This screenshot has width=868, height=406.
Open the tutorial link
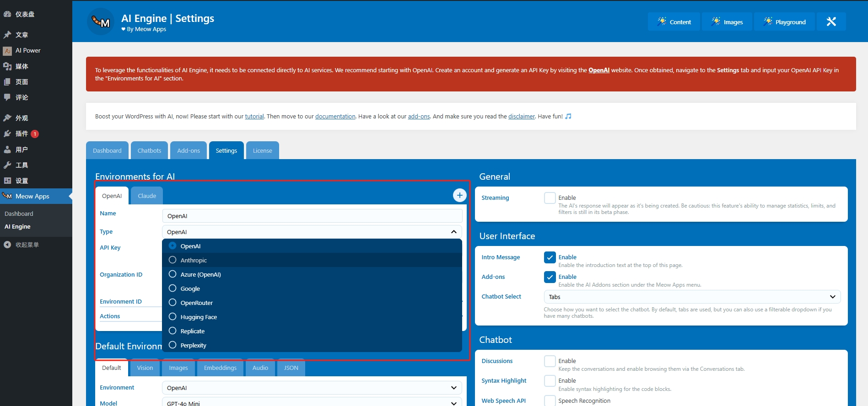pos(254,117)
